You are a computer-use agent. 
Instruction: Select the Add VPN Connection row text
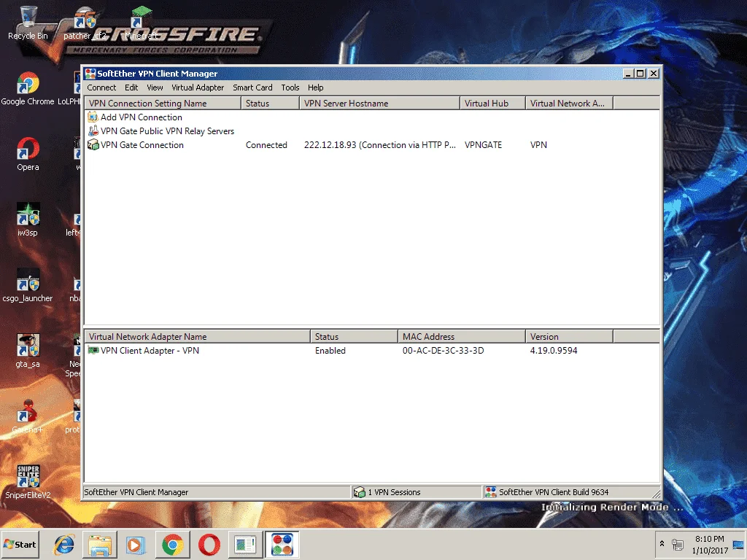[x=141, y=117]
